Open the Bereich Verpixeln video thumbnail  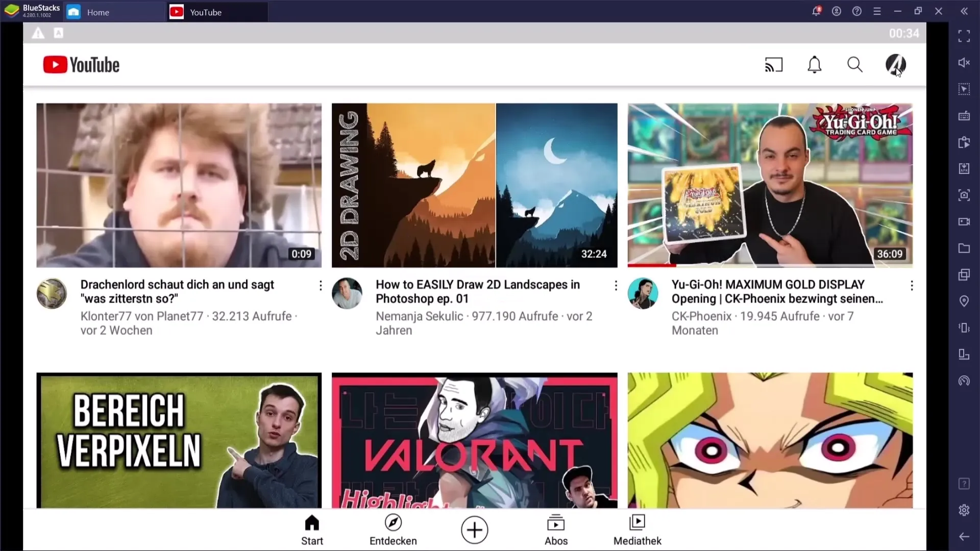(179, 440)
